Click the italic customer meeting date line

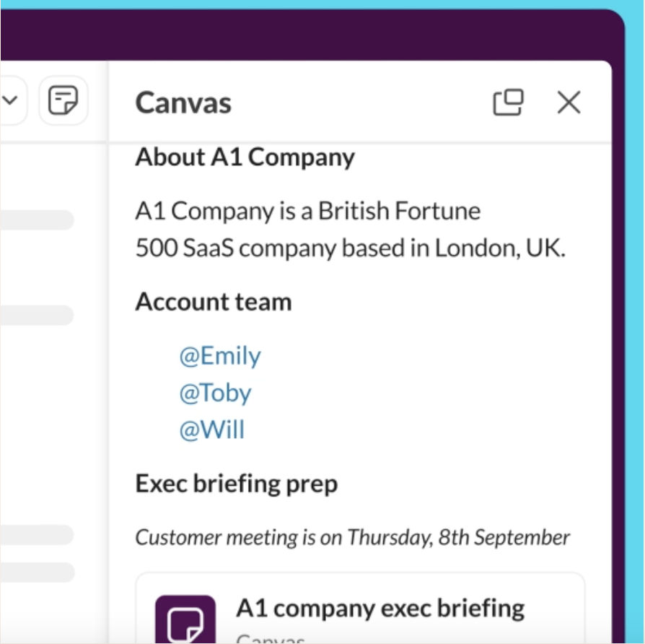(x=351, y=536)
